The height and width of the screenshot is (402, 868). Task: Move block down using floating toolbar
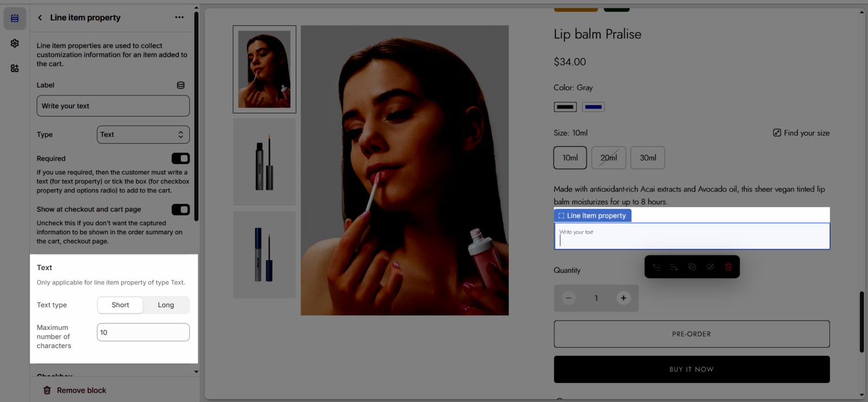tap(674, 267)
